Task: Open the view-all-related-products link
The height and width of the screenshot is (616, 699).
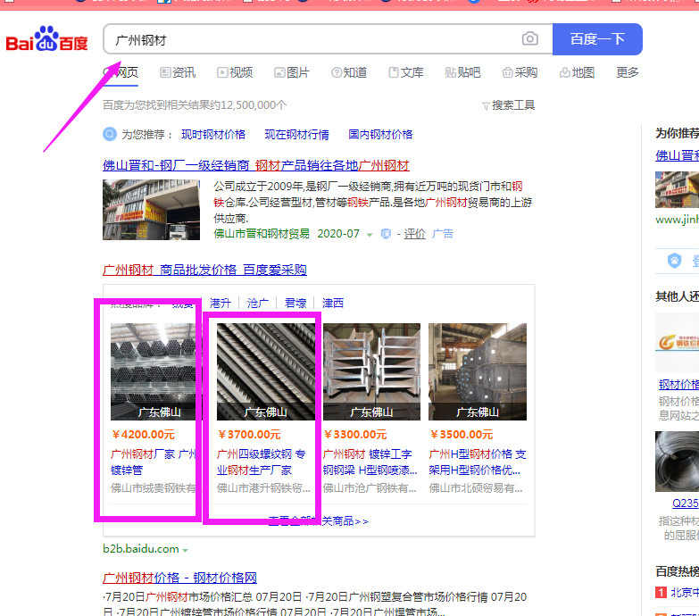Action: point(319,521)
